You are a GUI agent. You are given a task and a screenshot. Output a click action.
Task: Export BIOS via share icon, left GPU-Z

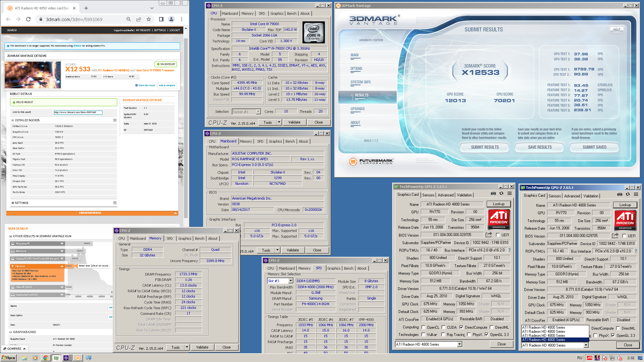click(x=489, y=235)
